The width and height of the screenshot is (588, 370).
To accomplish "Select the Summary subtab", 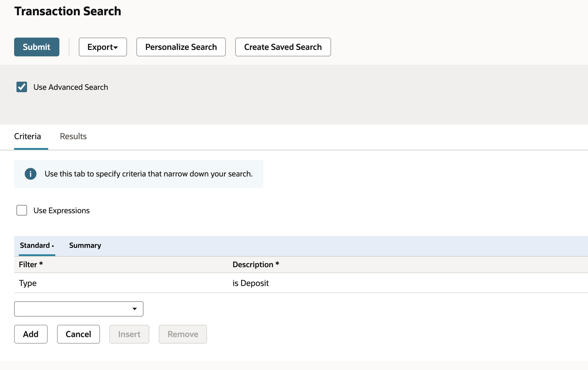I will coord(85,245).
